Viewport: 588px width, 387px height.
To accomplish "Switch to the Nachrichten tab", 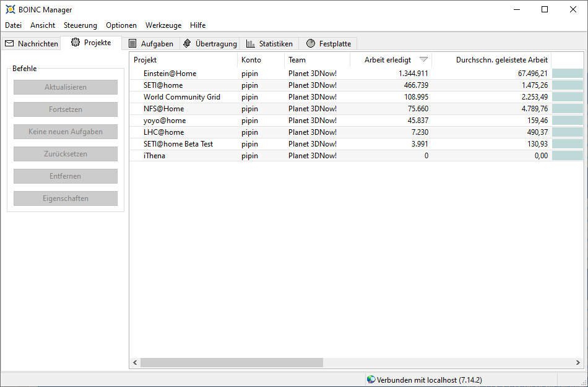I will (31, 43).
